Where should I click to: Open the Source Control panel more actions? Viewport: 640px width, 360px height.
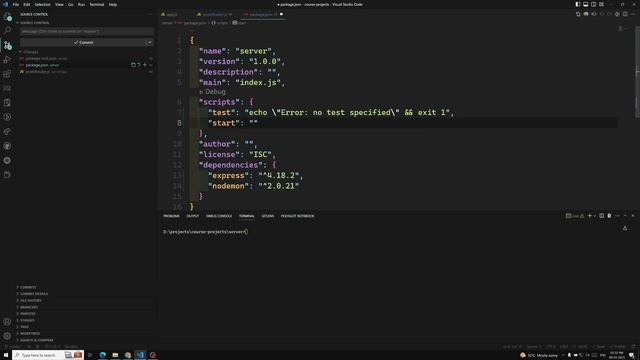coord(150,14)
